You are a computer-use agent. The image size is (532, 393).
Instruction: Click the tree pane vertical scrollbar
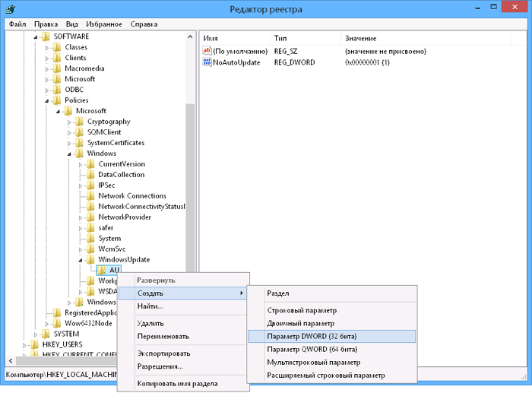[191, 190]
